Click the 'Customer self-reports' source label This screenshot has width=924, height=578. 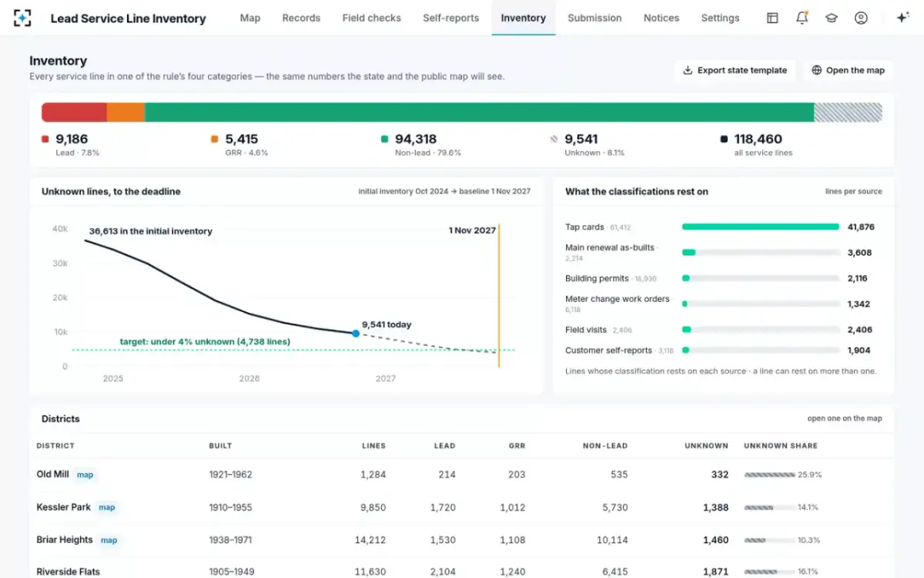[x=609, y=351]
